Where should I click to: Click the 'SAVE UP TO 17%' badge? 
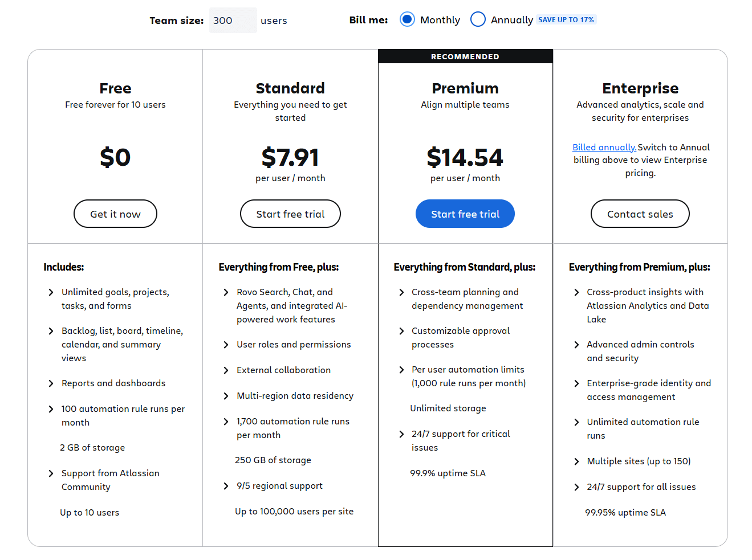[x=566, y=19]
